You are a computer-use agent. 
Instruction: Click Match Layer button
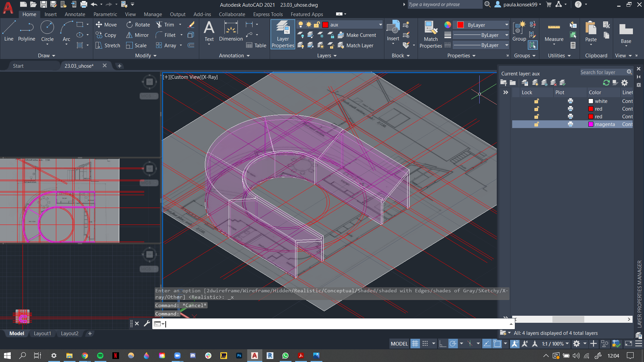point(356,45)
